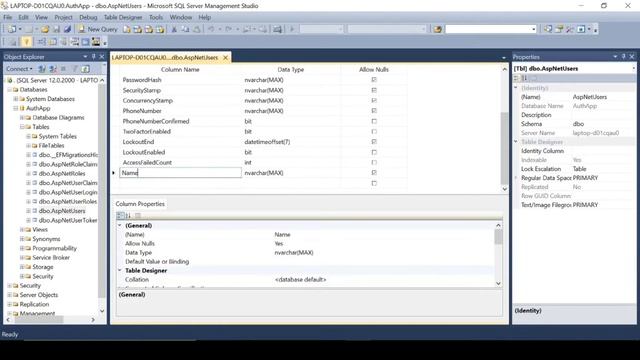Click the Name column name input field
This screenshot has height=360, width=640.
180,173
